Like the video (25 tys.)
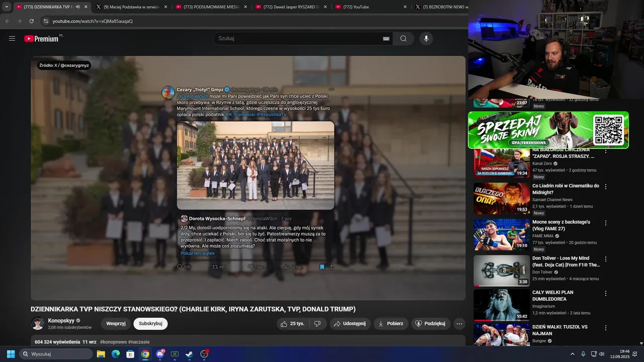This screenshot has height=362, width=644. [292, 324]
